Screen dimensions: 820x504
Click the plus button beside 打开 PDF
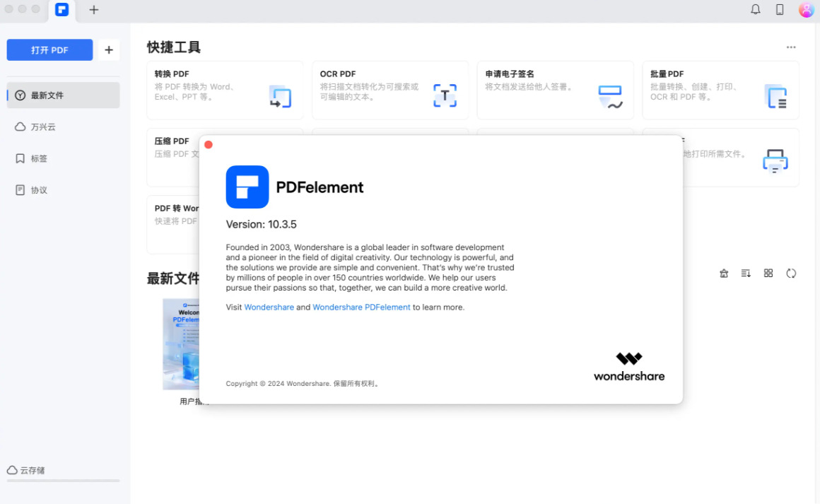109,50
